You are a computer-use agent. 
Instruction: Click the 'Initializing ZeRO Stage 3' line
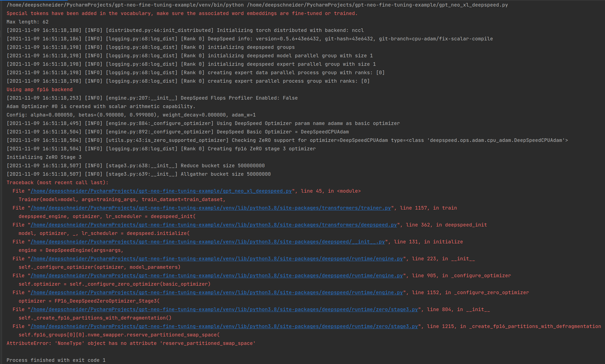(x=44, y=157)
